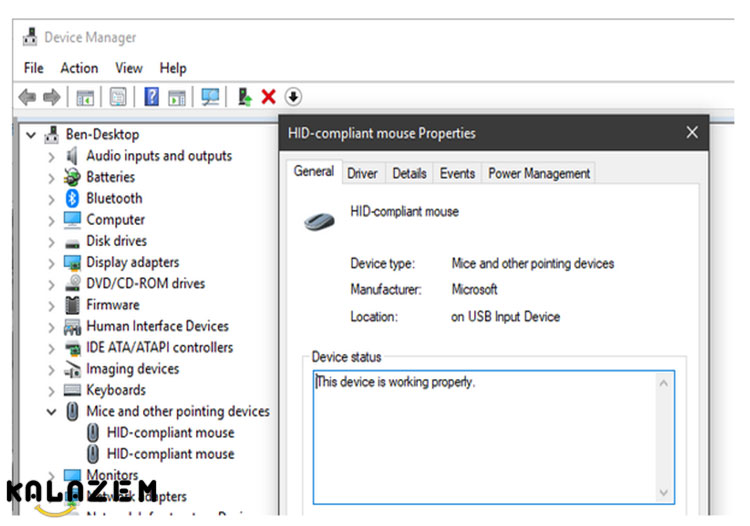Screen dimensions: 750x526
Task: Select the first HID-compliant mouse entry
Action: (x=170, y=433)
